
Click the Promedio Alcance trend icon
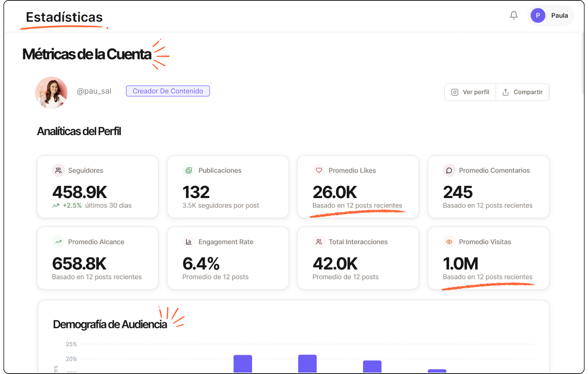click(x=58, y=242)
